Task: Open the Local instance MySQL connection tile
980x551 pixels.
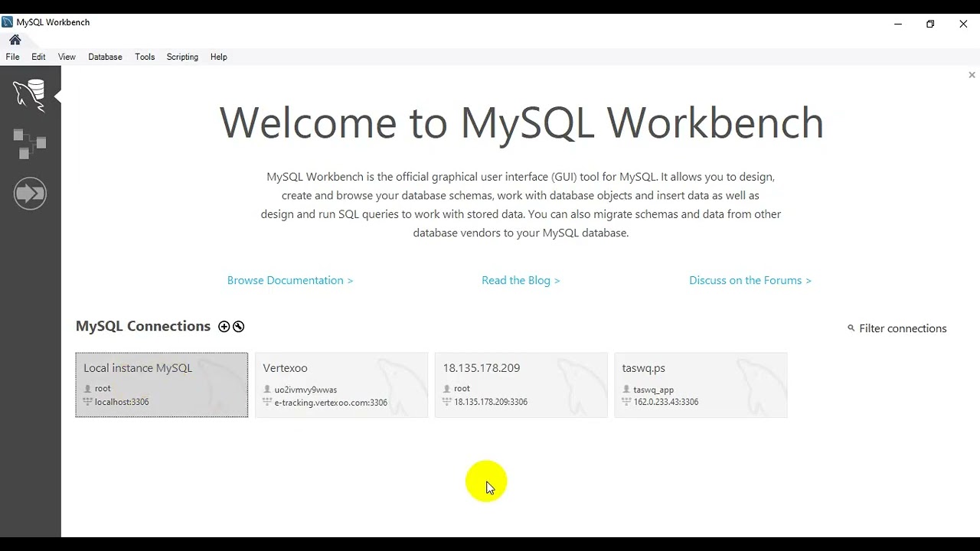Action: tap(162, 385)
